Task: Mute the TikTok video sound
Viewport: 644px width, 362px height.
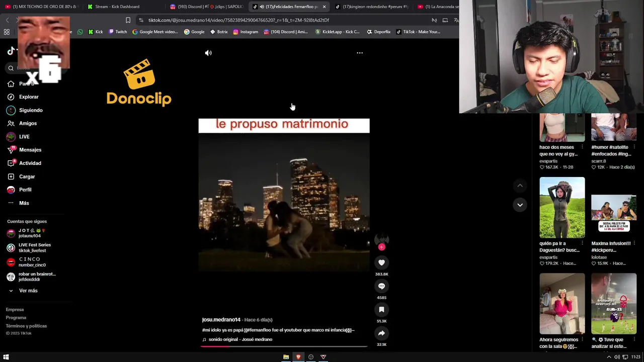Action: pos(208,53)
